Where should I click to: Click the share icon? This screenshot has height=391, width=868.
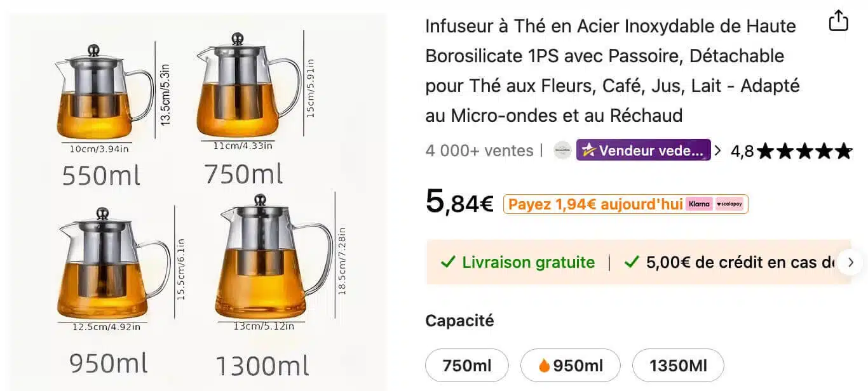pyautogui.click(x=838, y=21)
